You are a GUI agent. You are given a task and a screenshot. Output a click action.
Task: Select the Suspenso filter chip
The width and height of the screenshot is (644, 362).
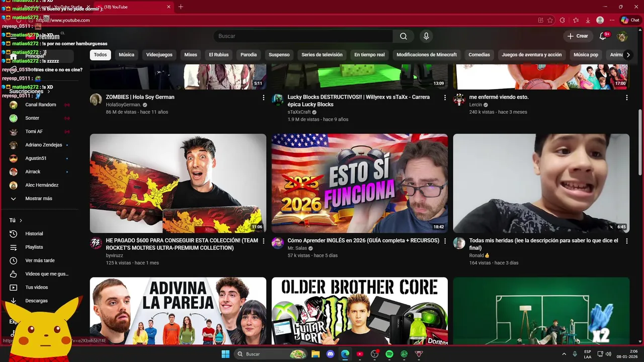tap(279, 55)
